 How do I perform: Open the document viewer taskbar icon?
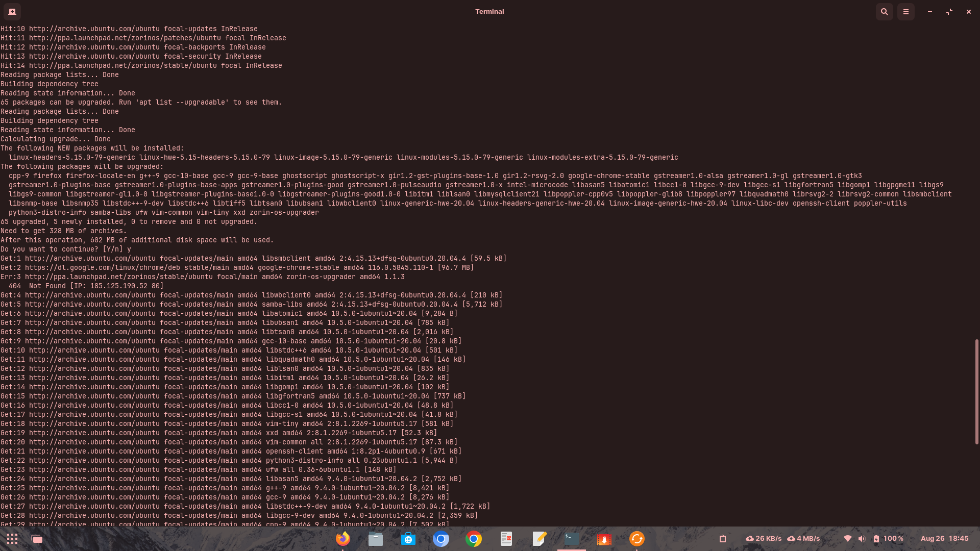(x=506, y=539)
